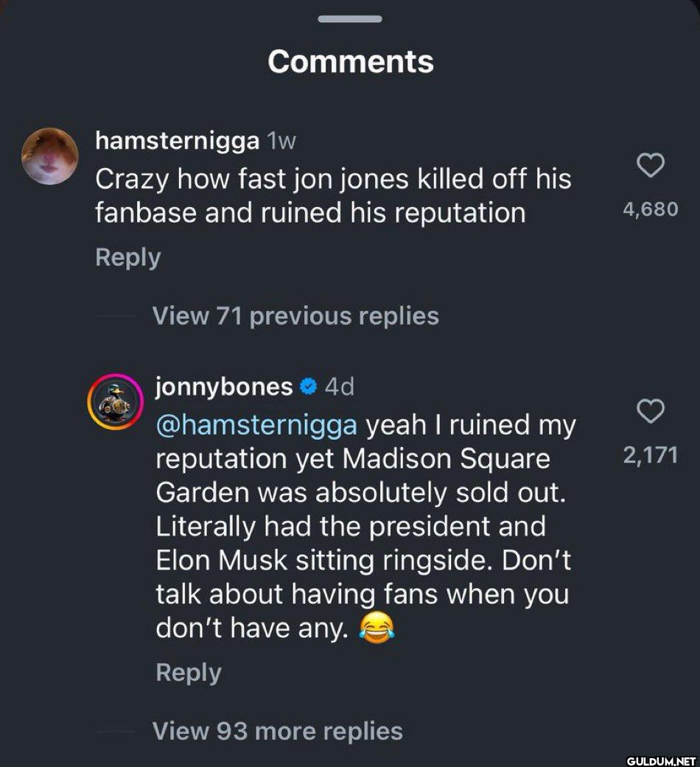The image size is (700, 767).
Task: View the 2,171 likes count
Action: click(650, 456)
